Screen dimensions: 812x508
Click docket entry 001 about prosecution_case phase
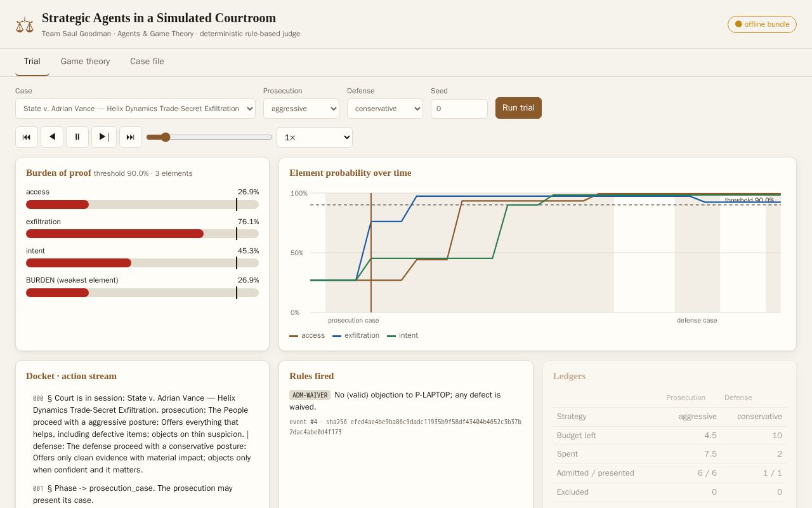(142, 494)
